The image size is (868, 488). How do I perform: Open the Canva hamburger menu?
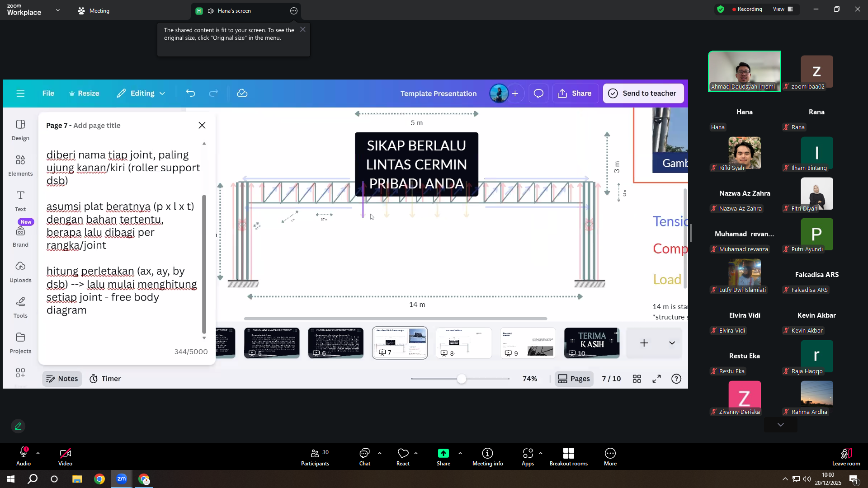20,94
